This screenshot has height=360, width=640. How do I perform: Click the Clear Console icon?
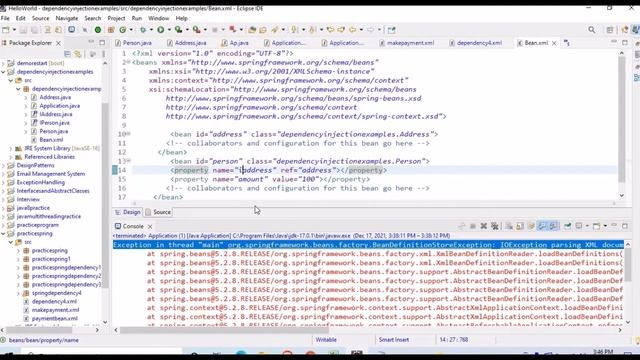[x=509, y=226]
